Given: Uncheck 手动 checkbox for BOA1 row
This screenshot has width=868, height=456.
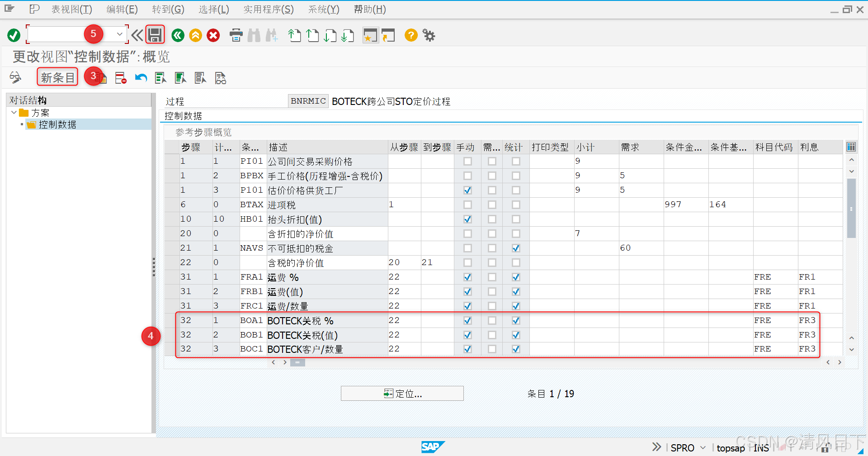Looking at the screenshot, I should 467,321.
